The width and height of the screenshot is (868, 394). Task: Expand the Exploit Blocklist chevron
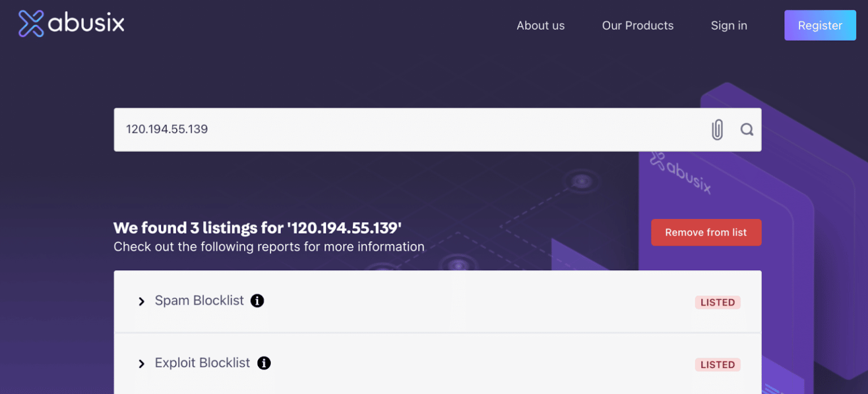[141, 364]
